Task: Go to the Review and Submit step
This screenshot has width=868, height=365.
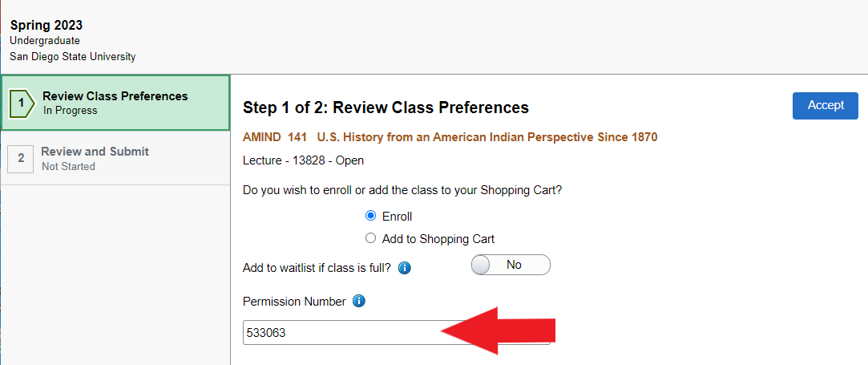Action: click(115, 158)
